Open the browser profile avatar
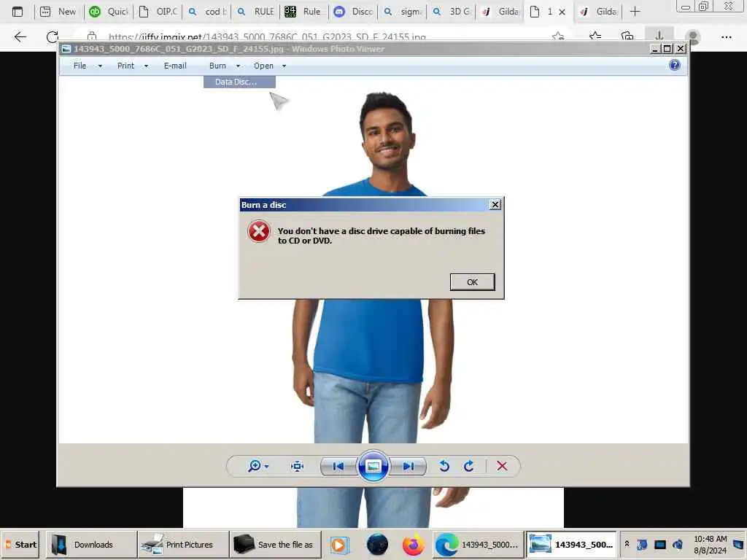The width and height of the screenshot is (747, 560). pyautogui.click(x=693, y=36)
